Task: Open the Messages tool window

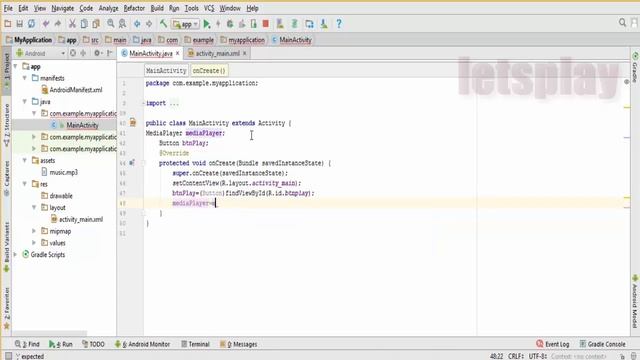Action: click(238, 344)
